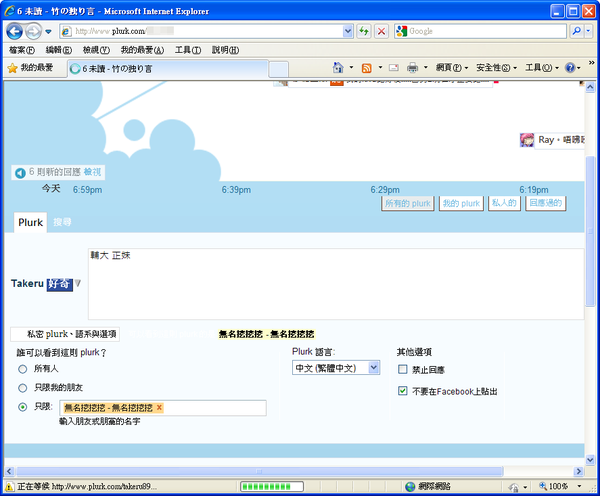The width and height of the screenshot is (600, 496).
Task: Expand the zoom level dropdown arrow
Action: pyautogui.click(x=580, y=486)
